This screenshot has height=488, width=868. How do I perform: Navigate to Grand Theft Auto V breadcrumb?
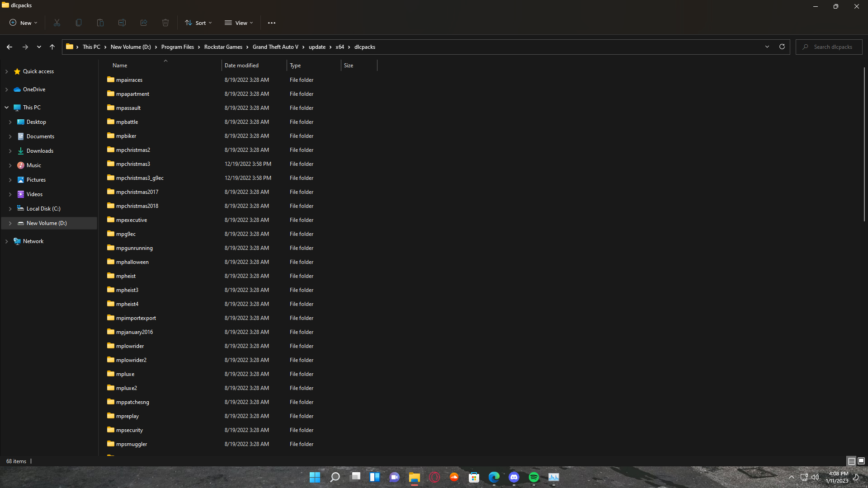pos(275,47)
